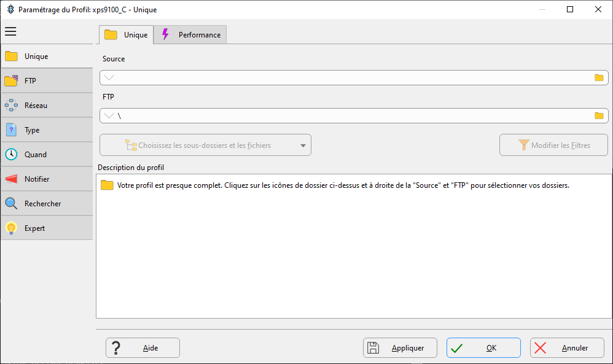Expand the FTP path history dropdown

109,115
